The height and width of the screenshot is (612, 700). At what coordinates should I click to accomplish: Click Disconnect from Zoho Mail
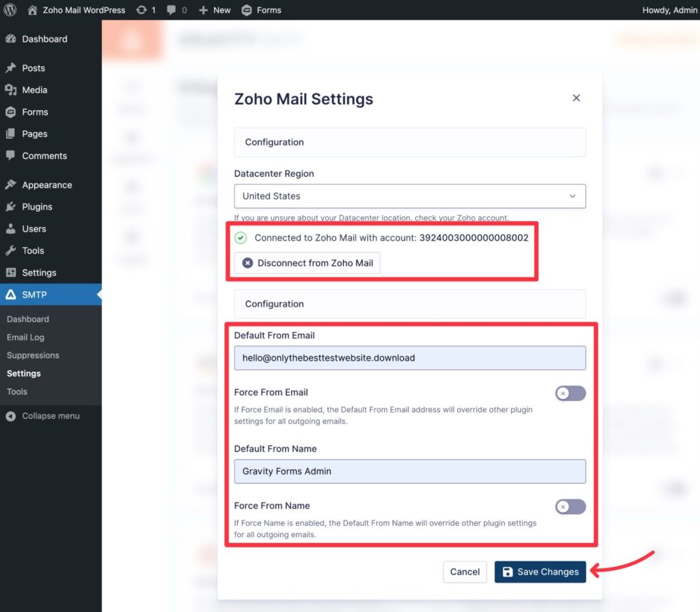coord(308,263)
